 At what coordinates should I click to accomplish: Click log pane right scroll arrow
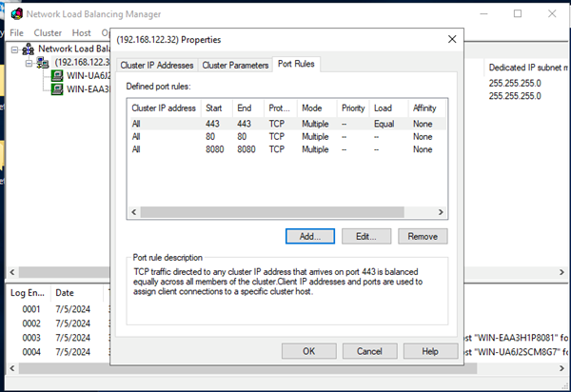pos(561,368)
